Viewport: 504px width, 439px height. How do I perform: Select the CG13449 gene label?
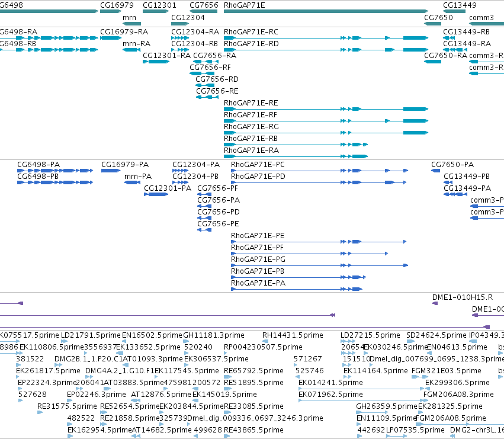tap(460, 5)
